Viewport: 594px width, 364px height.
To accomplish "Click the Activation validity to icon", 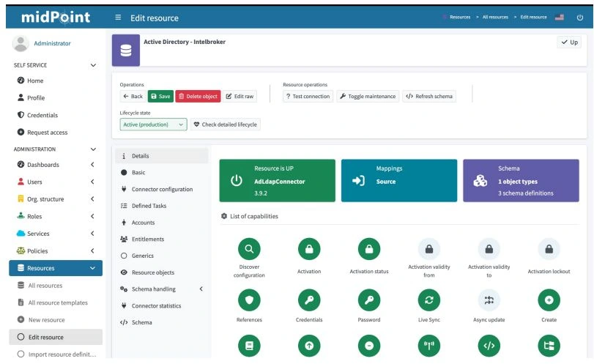I will pyautogui.click(x=489, y=249).
